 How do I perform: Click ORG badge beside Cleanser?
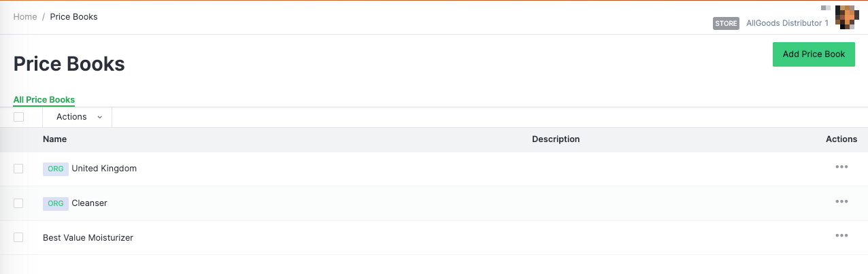pos(56,203)
